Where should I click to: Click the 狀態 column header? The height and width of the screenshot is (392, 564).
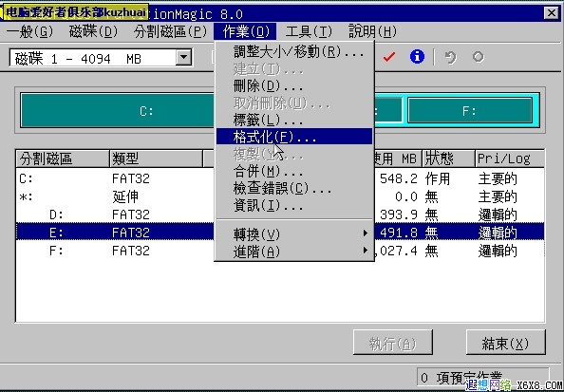click(x=448, y=159)
